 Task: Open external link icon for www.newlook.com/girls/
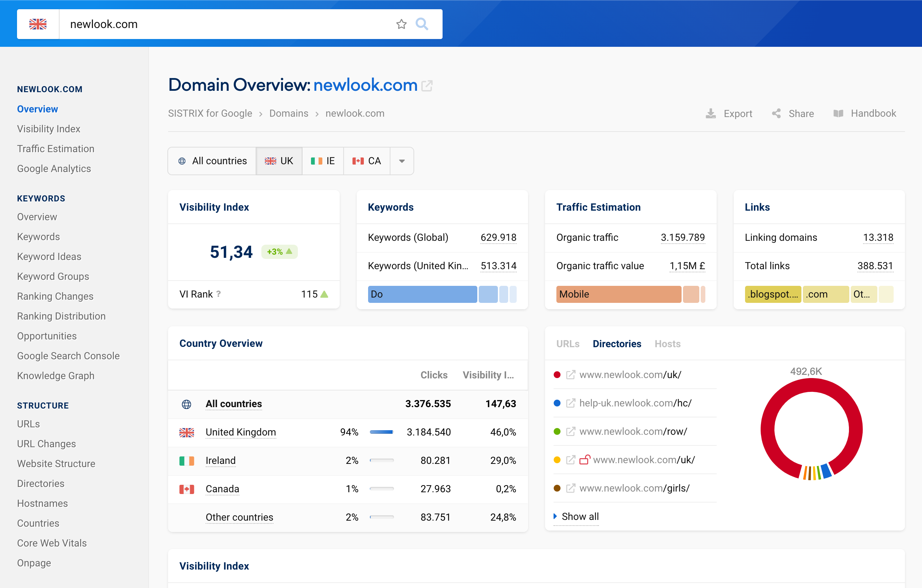pos(571,488)
